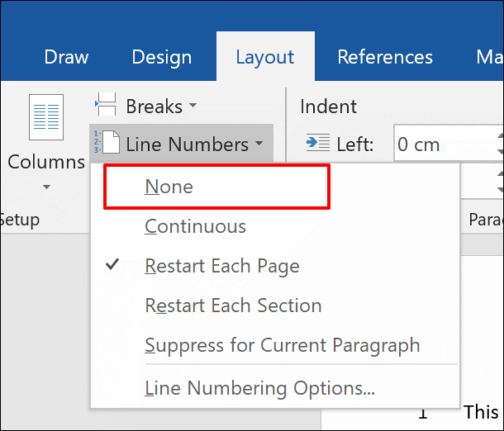The width and height of the screenshot is (504, 431).
Task: Go to the References tab
Action: [385, 57]
